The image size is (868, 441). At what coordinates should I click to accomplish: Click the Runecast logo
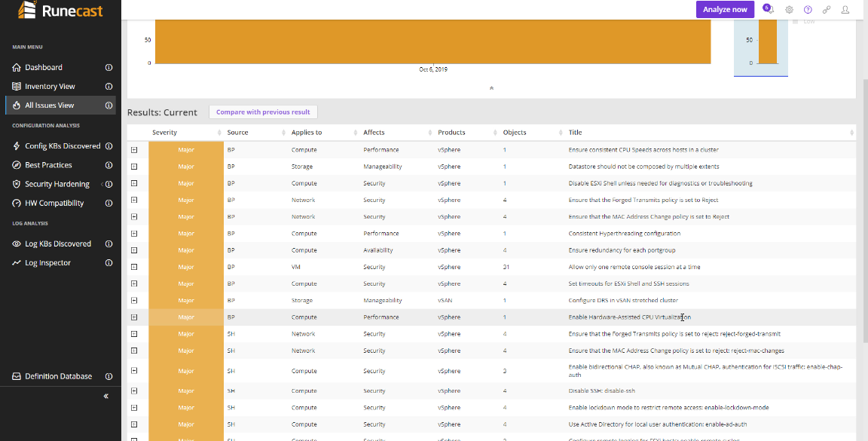(x=60, y=10)
